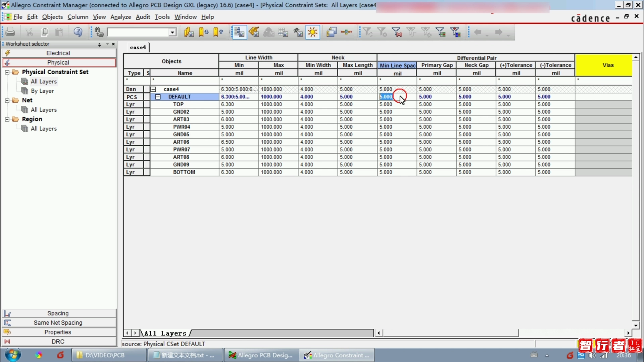Switch to the Electrical worksheet section
The width and height of the screenshot is (644, 362).
click(x=58, y=53)
